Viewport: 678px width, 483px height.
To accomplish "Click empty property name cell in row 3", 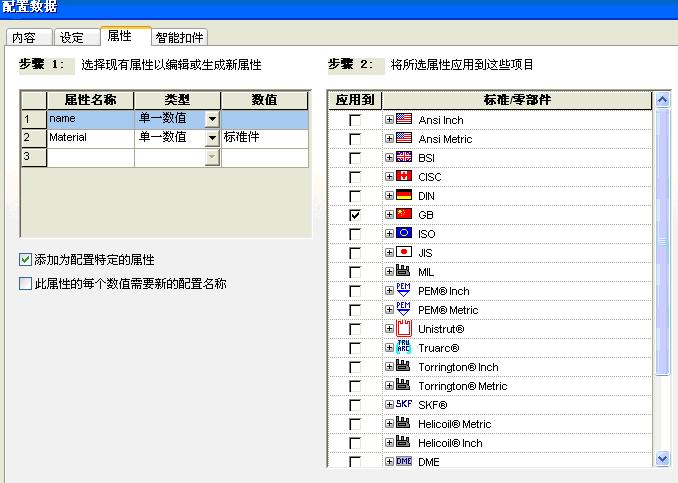I will pyautogui.click(x=90, y=157).
